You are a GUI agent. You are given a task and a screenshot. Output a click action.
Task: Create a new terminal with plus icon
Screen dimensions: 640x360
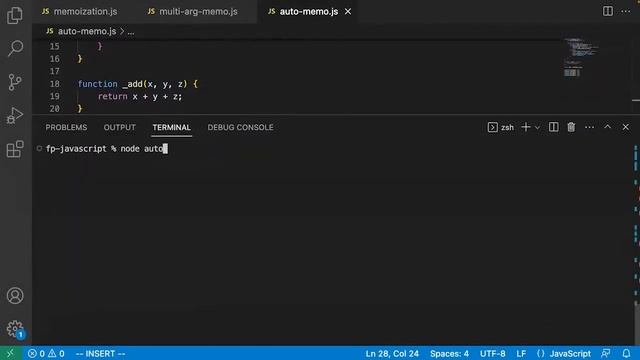(526, 127)
